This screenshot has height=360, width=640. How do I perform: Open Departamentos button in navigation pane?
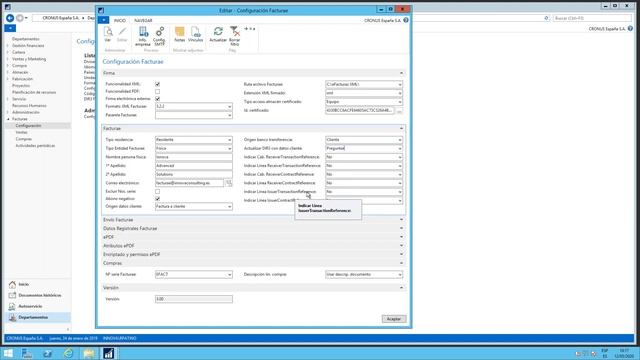coord(37,317)
